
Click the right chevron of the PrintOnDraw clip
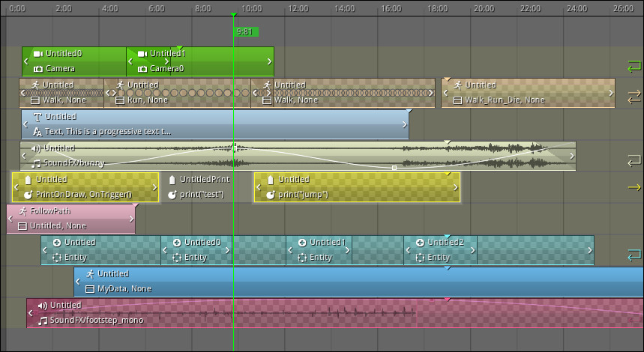[155, 187]
